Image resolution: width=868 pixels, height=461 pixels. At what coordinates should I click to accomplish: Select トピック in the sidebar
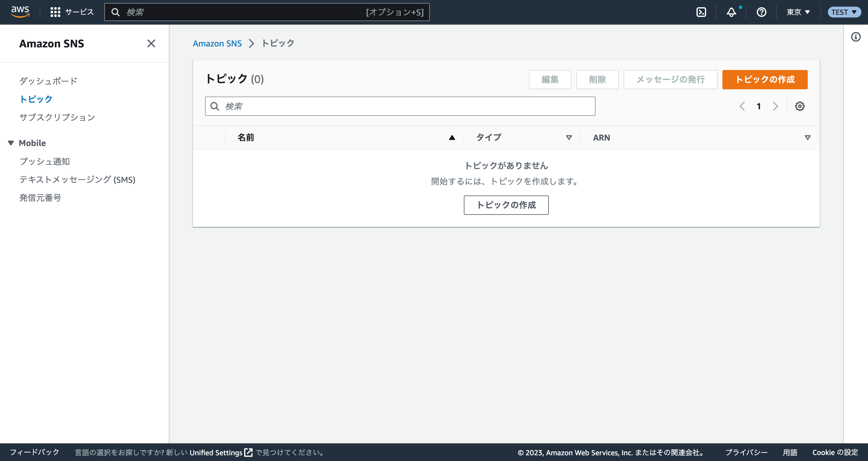coord(36,99)
